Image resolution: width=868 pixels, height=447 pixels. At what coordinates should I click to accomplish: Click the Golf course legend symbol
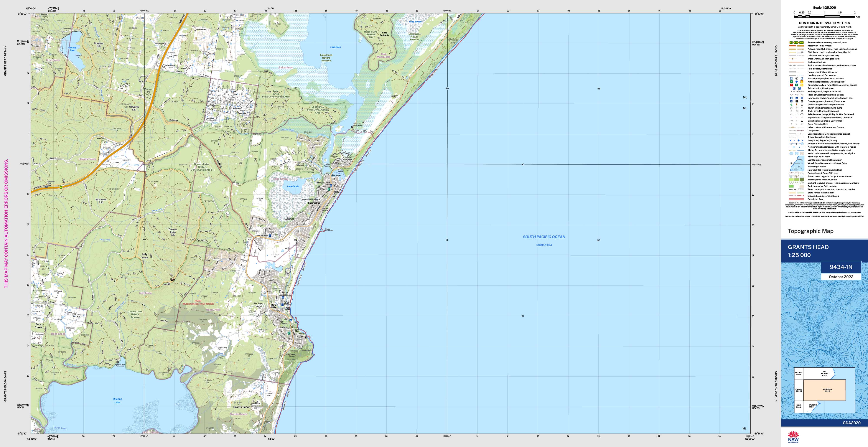pyautogui.click(x=792, y=105)
